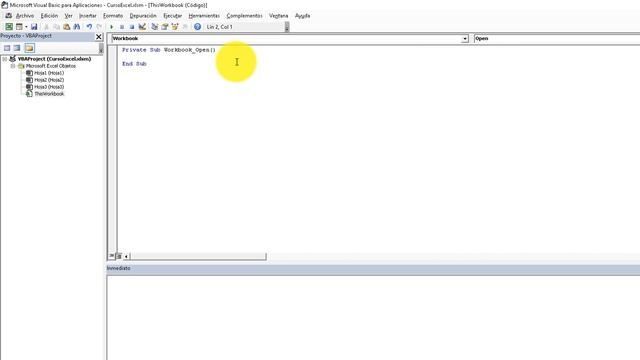Screen dimensions: 640x360
Task: Open the Edición menu
Action: [49, 16]
